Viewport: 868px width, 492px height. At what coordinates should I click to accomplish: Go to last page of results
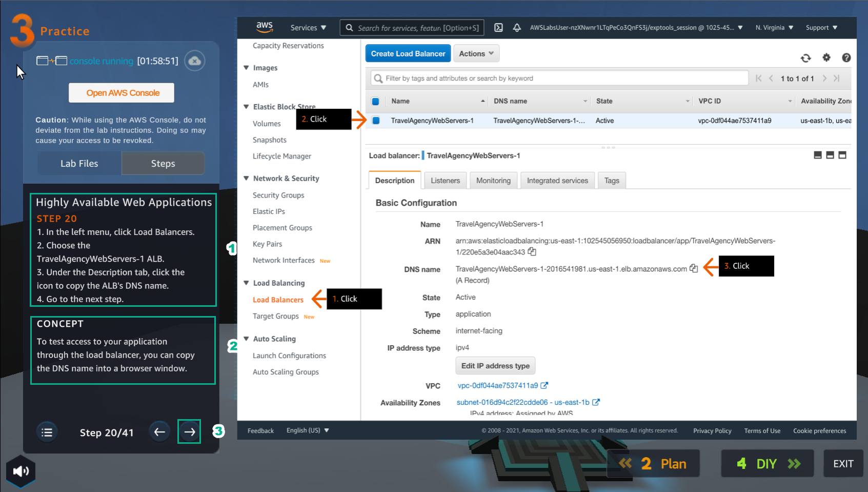coord(837,78)
